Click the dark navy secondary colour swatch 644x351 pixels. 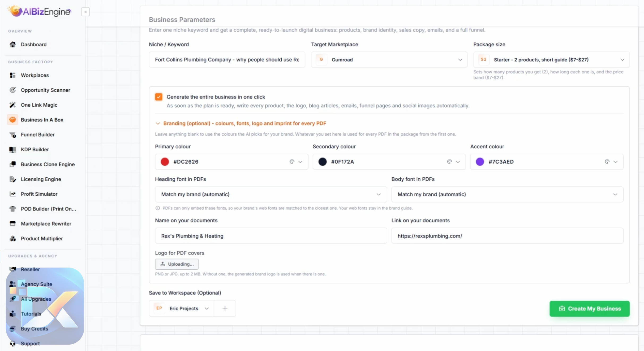pyautogui.click(x=323, y=162)
